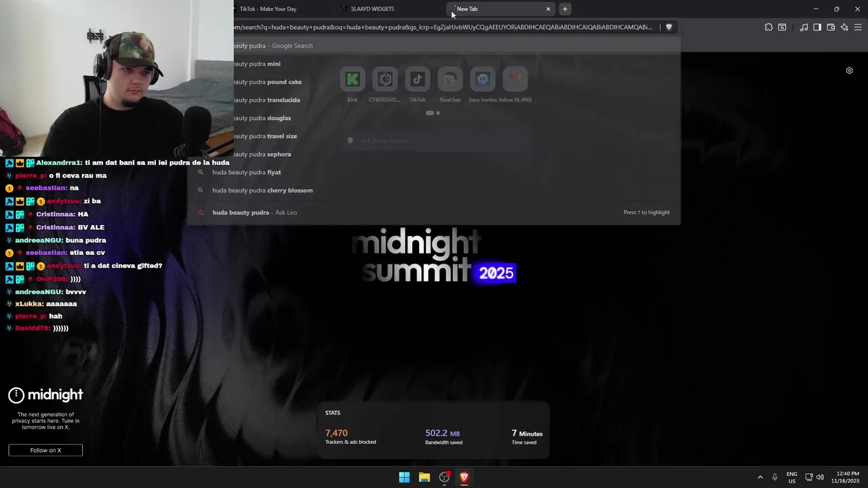Click the Follow on X button

[x=45, y=450]
